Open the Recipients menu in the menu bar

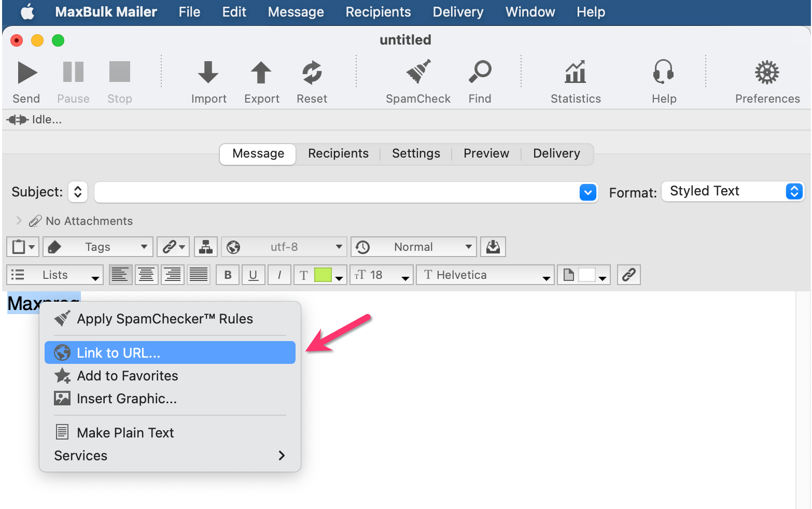coord(379,12)
